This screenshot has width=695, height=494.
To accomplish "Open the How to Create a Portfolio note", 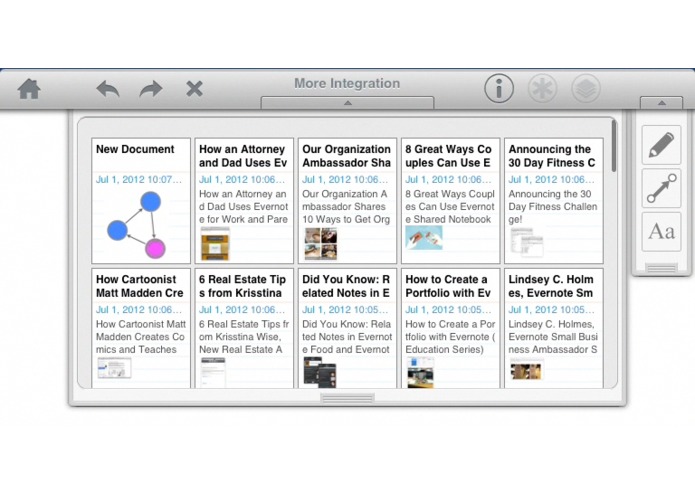I will click(x=450, y=328).
